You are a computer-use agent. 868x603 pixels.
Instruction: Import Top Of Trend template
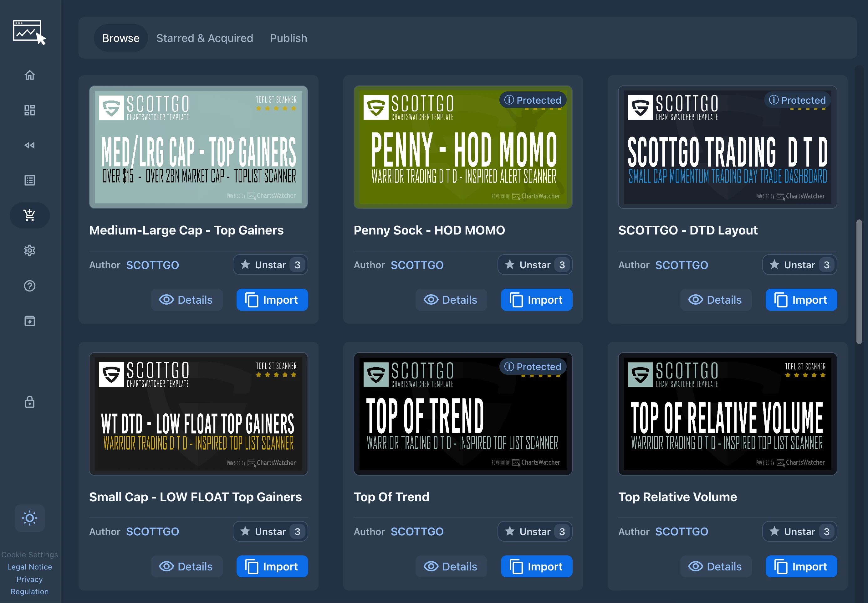(537, 567)
